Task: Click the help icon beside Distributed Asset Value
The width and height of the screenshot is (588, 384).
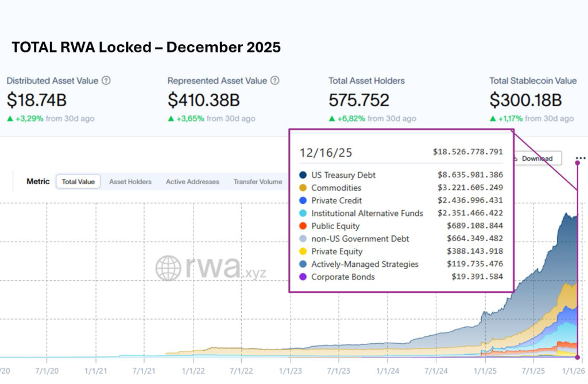Action: pos(106,81)
